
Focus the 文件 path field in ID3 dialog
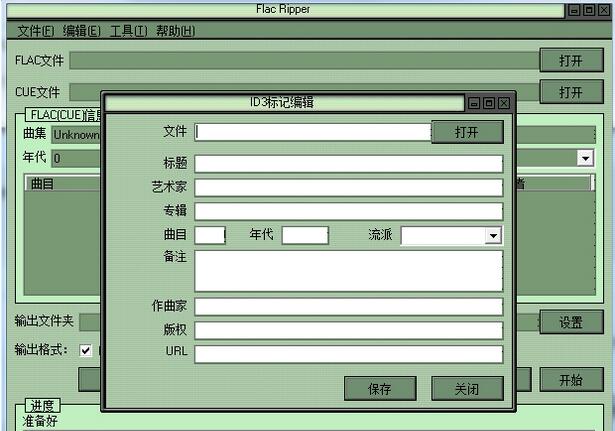coord(313,132)
